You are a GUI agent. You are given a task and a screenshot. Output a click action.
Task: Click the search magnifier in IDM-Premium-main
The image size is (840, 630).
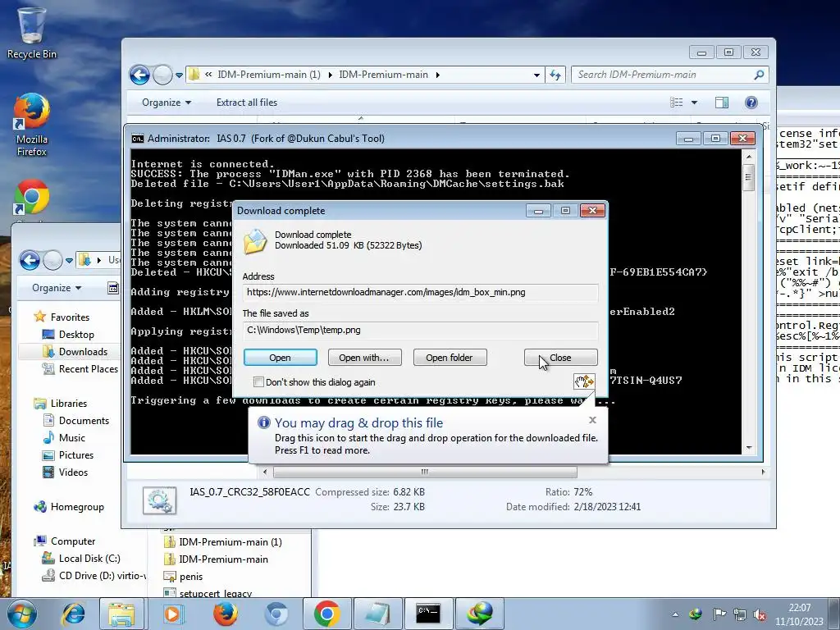click(x=759, y=75)
